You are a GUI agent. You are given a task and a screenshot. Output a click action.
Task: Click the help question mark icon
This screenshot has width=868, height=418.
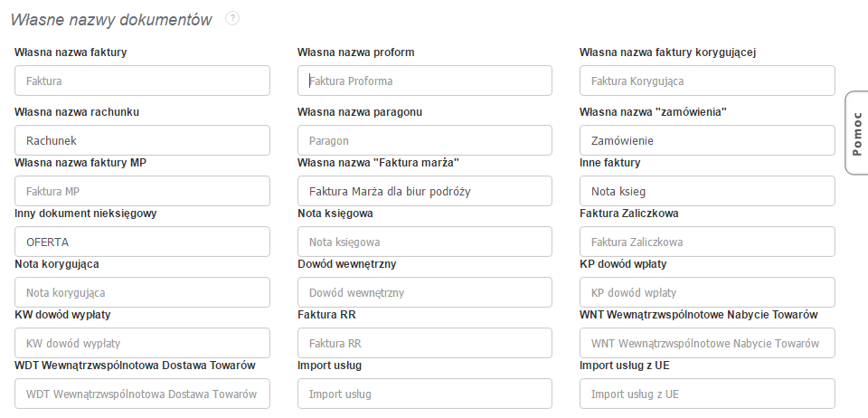[x=232, y=18]
